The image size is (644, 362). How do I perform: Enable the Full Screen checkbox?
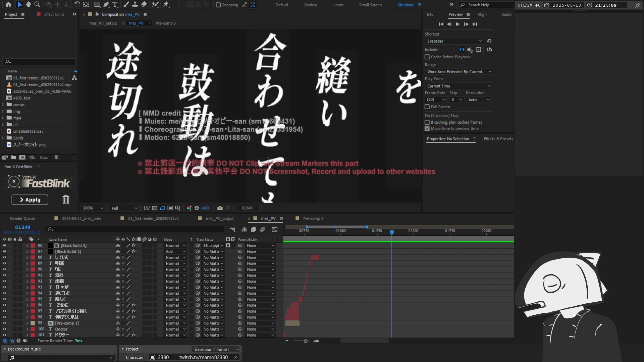(x=427, y=107)
